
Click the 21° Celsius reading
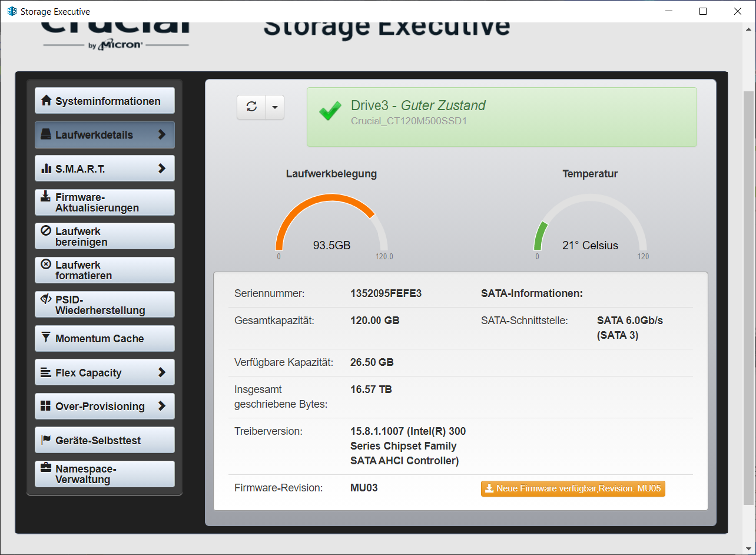click(590, 246)
